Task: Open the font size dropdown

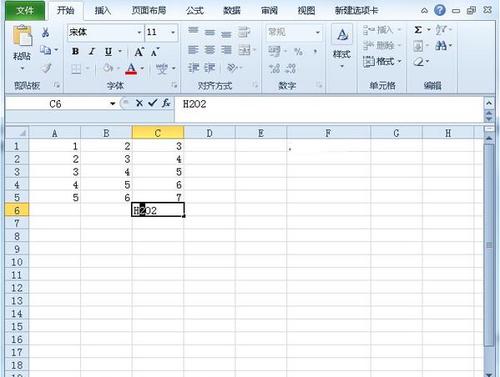Action: [173, 32]
